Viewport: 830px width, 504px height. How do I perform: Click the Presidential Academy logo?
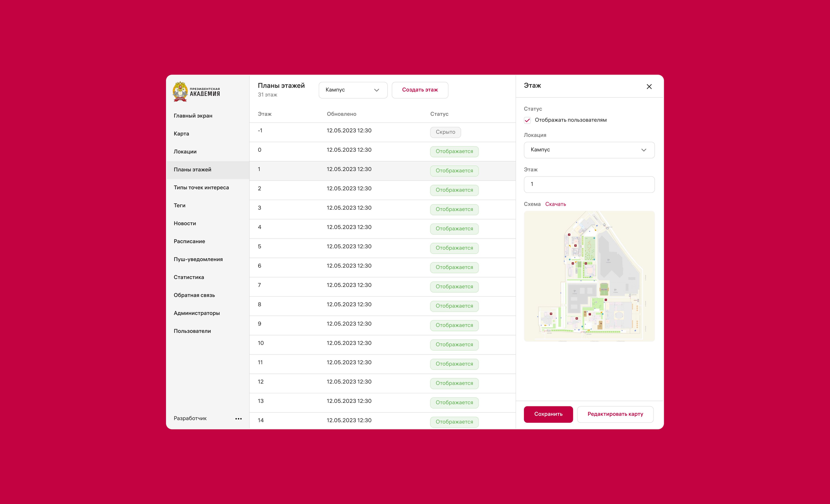tap(196, 92)
